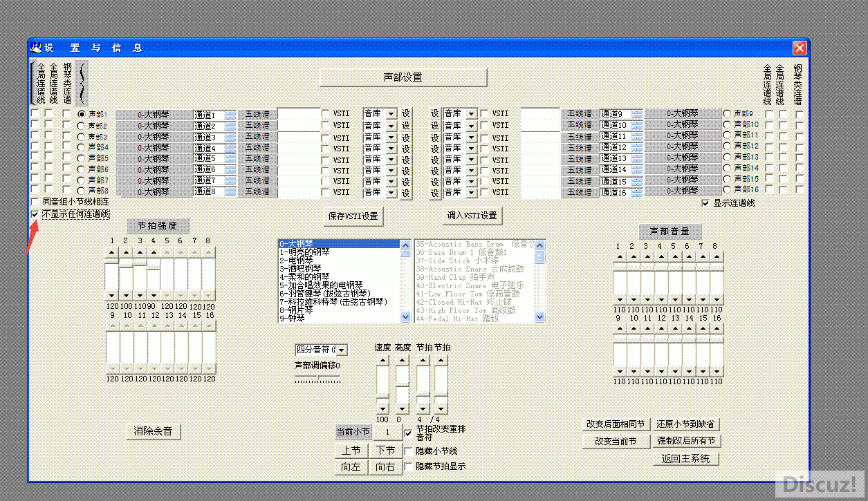The image size is (868, 501).
Task: Open the 音库 dropdown on the 声部16 row
Action: coord(472,192)
